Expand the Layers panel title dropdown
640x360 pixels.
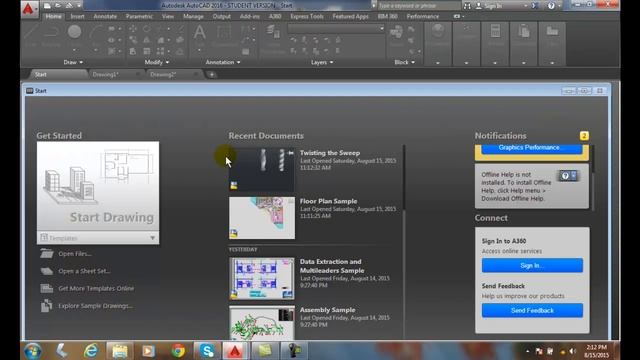[x=322, y=62]
